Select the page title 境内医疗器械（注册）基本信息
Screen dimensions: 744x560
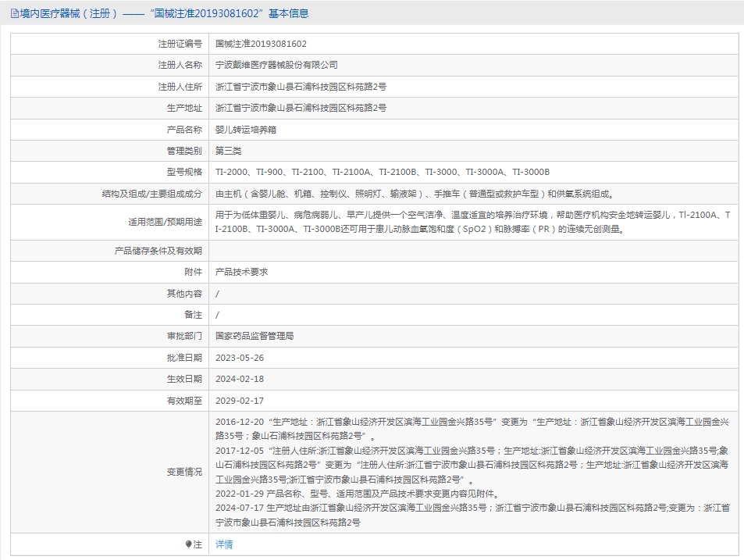tap(164, 14)
